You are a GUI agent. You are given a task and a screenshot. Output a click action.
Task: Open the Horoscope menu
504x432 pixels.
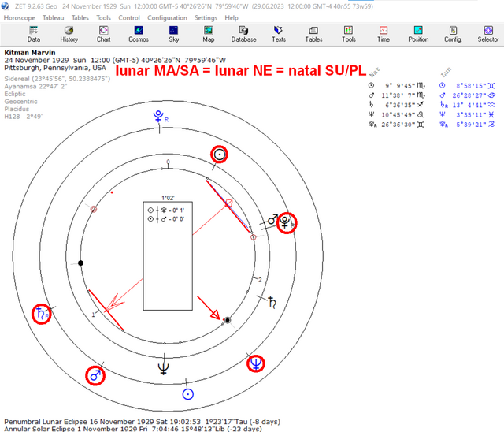point(19,18)
